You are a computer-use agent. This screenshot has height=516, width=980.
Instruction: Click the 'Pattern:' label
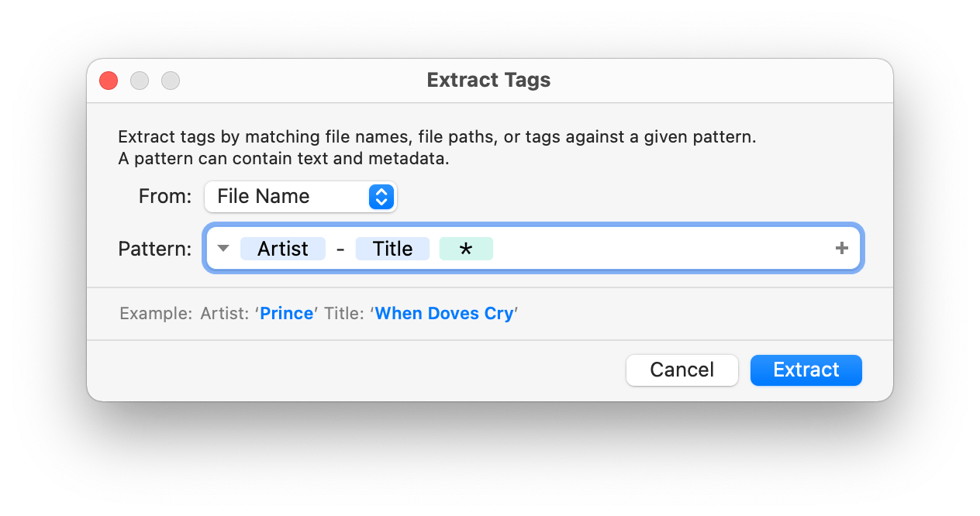tap(154, 249)
